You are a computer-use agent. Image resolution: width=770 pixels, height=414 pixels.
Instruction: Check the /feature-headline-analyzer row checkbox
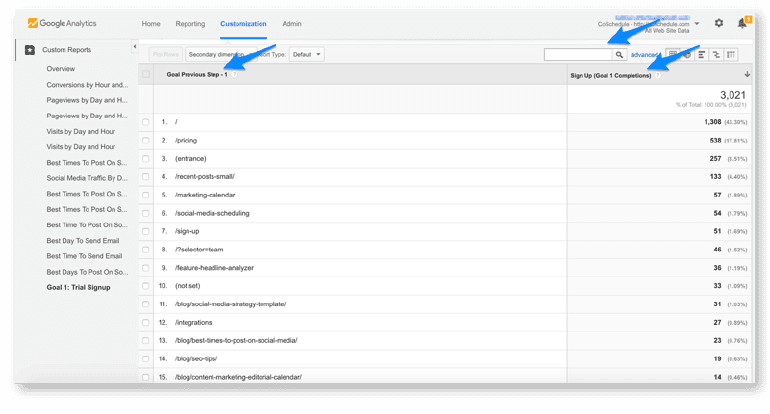(x=146, y=268)
